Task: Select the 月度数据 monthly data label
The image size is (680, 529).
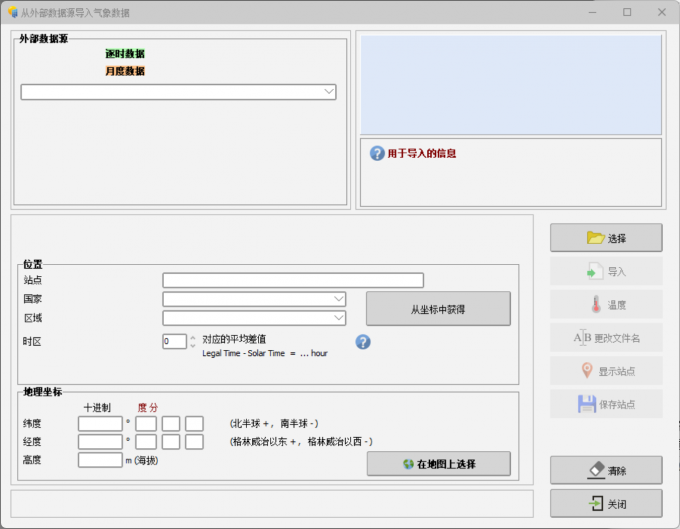Action: 125,71
